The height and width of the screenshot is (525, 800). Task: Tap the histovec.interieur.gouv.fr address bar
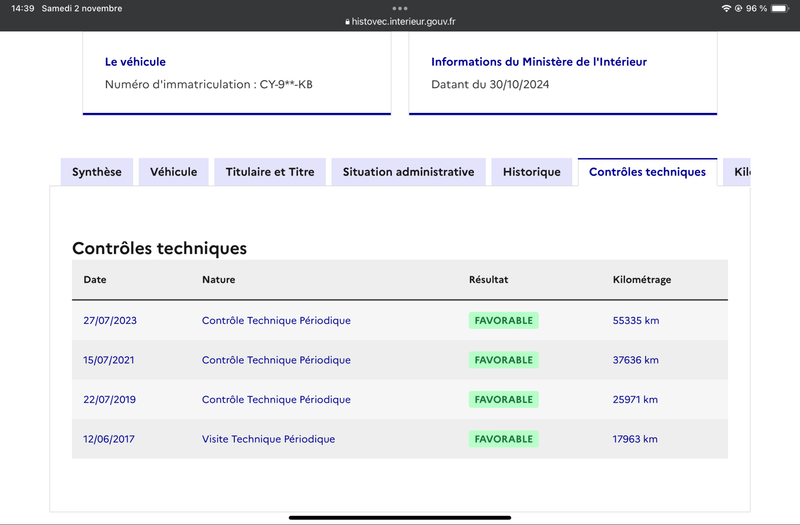pyautogui.click(x=400, y=21)
